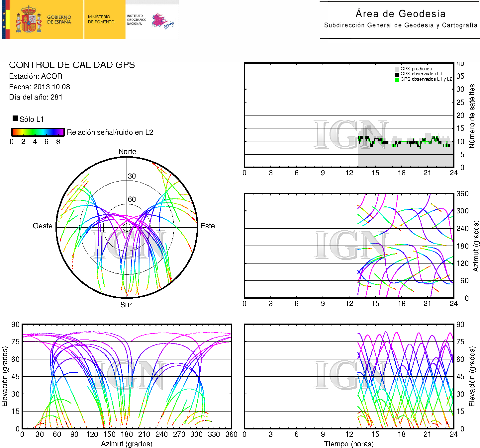The width and height of the screenshot is (480, 448).
Task: Click the Número de satélites axis label
Action: pos(472,116)
